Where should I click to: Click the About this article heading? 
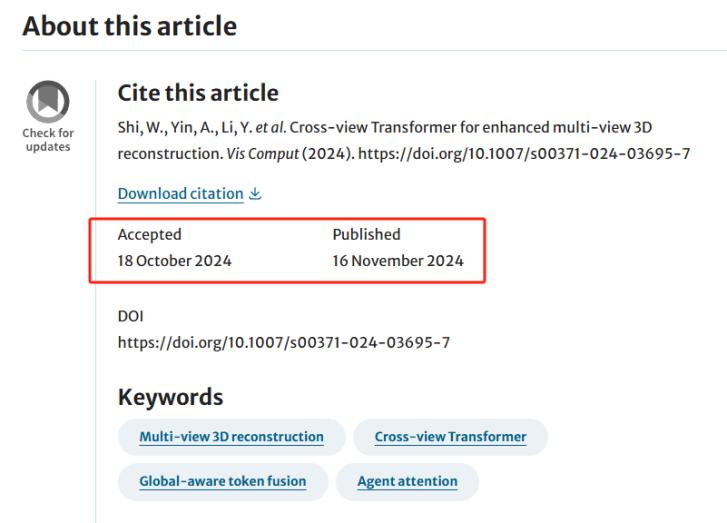tap(130, 26)
